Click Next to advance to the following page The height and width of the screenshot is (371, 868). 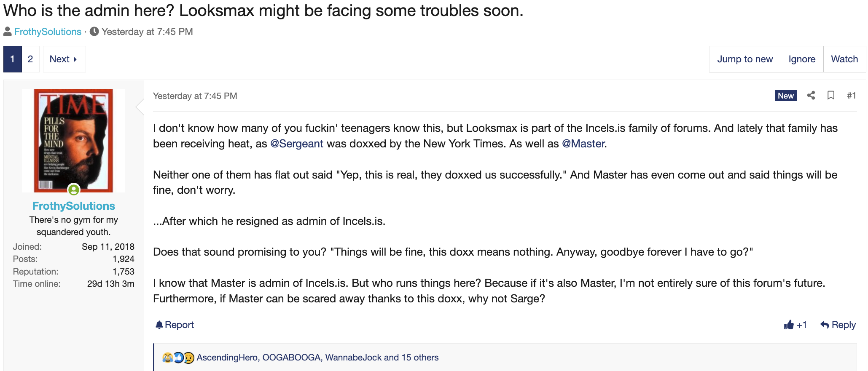(64, 59)
